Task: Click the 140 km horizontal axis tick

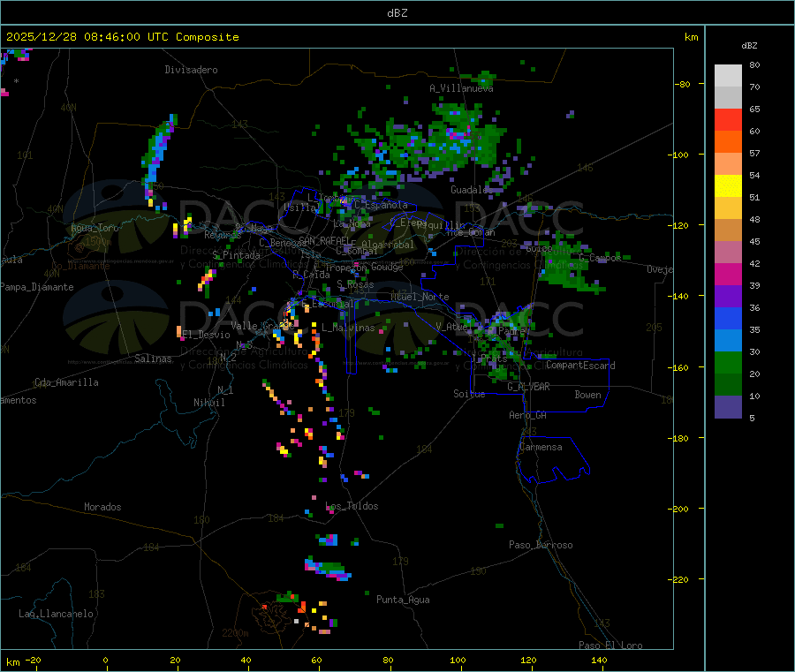Action: point(599,661)
